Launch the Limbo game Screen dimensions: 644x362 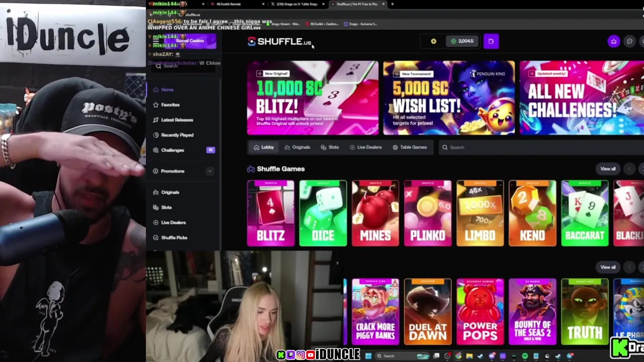[480, 213]
